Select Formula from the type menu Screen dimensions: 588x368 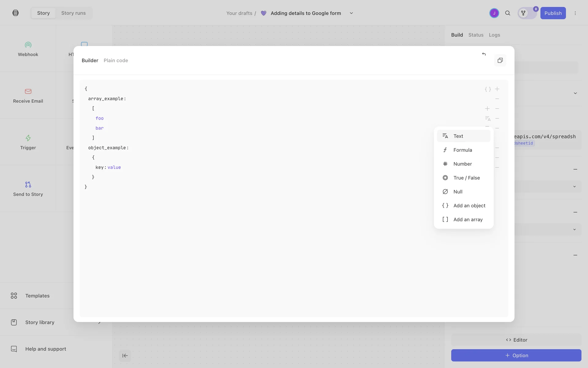462,150
